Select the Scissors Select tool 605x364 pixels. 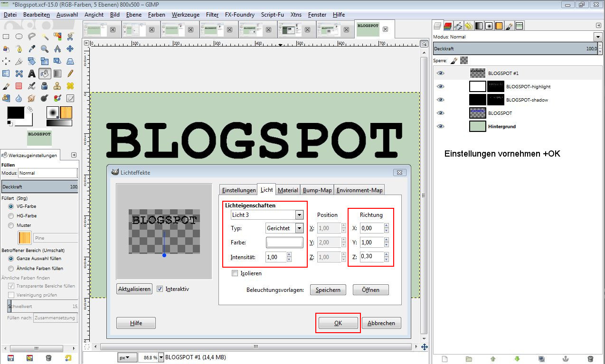(x=70, y=36)
